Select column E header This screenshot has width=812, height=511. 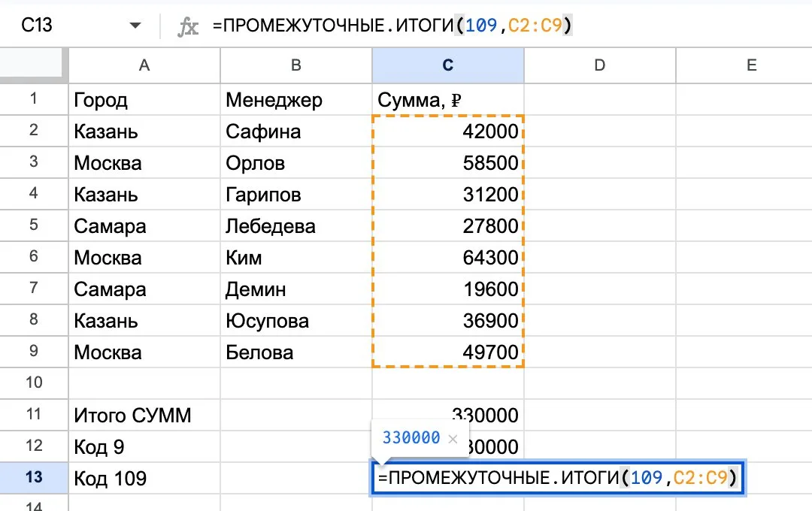(744, 65)
